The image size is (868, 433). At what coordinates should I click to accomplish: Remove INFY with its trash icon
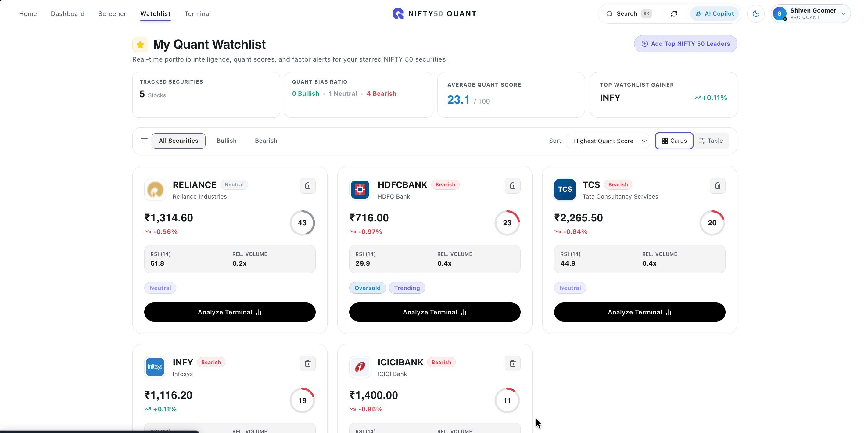coord(307,363)
